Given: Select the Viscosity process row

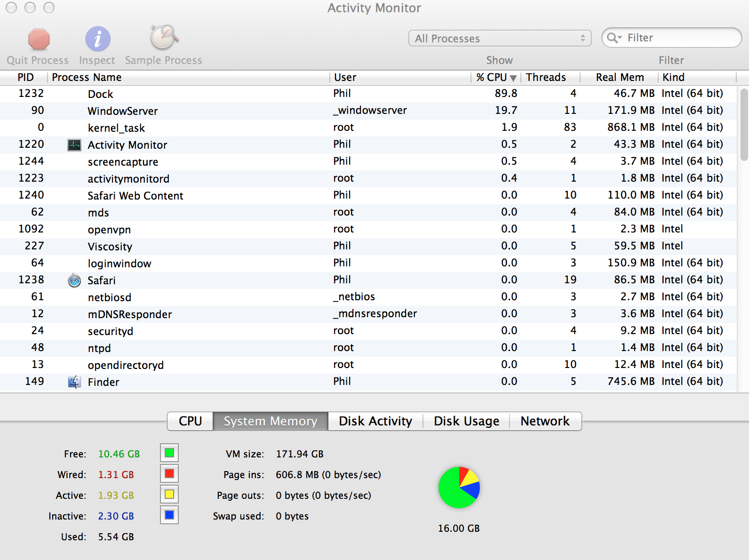Looking at the screenshot, I should 368,246.
